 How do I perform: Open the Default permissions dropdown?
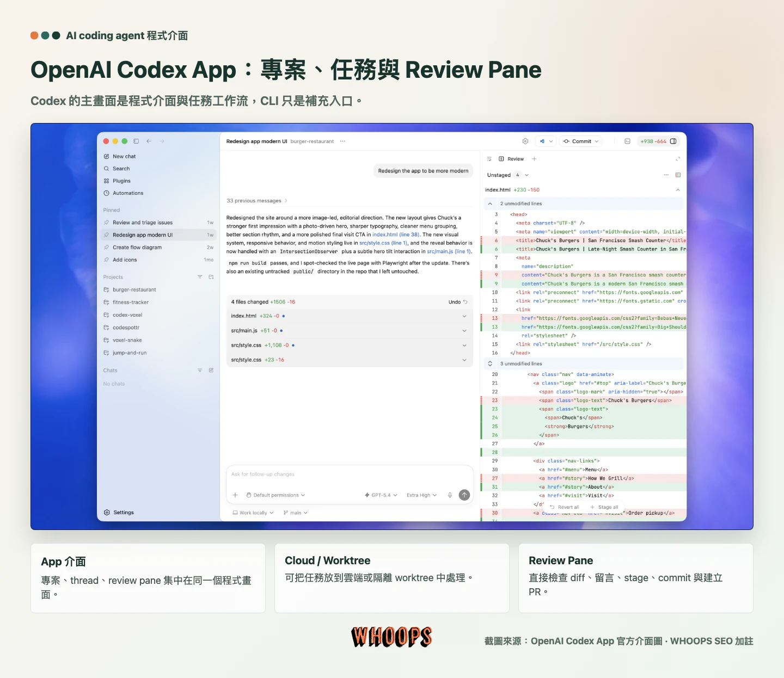tap(275, 495)
